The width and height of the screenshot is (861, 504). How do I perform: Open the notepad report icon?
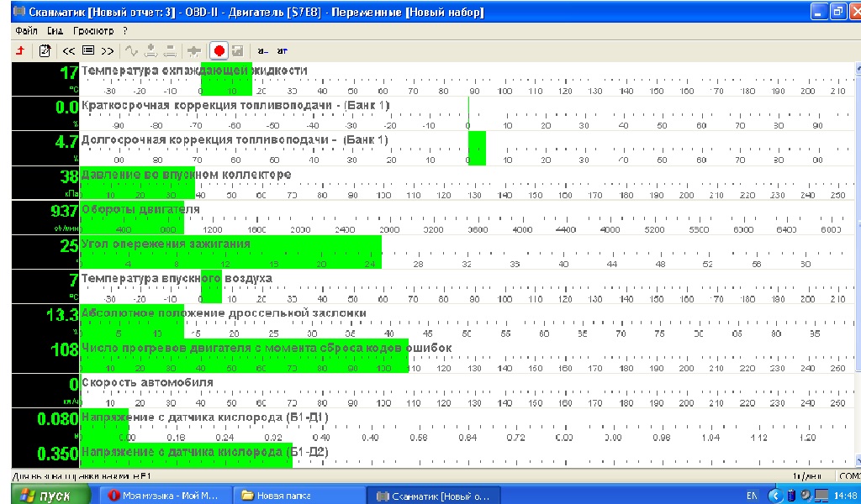pyautogui.click(x=45, y=51)
